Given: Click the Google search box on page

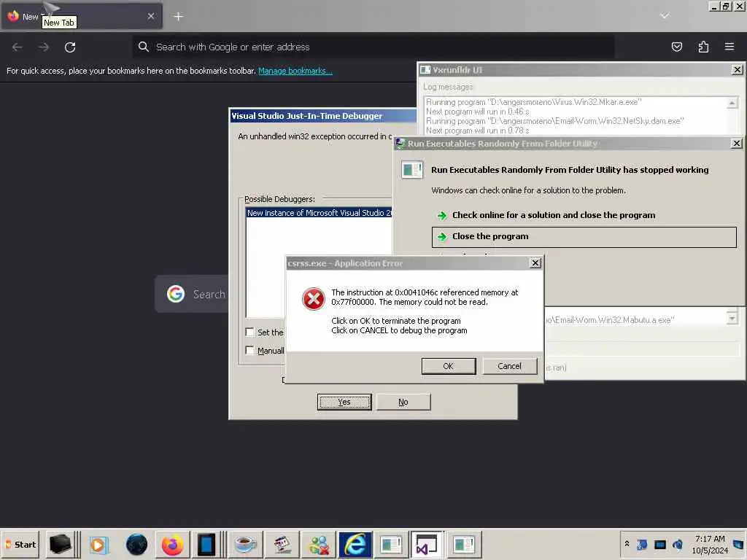Looking at the screenshot, I should tap(192, 294).
